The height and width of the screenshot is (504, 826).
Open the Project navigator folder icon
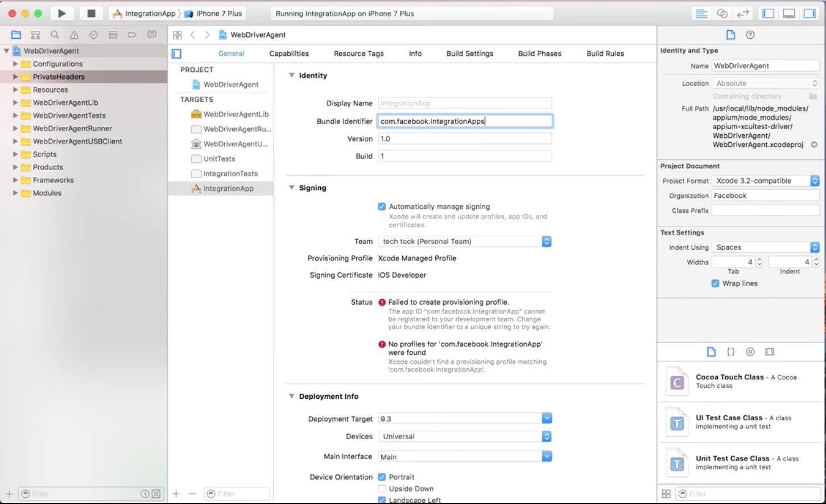(16, 35)
